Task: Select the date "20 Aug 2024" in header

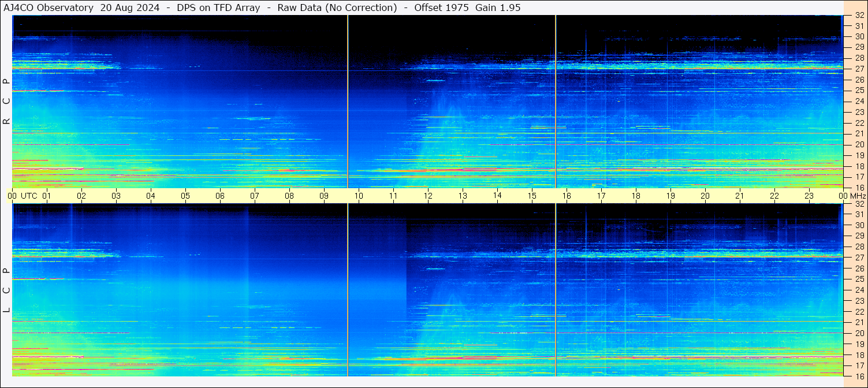Action: click(x=130, y=8)
